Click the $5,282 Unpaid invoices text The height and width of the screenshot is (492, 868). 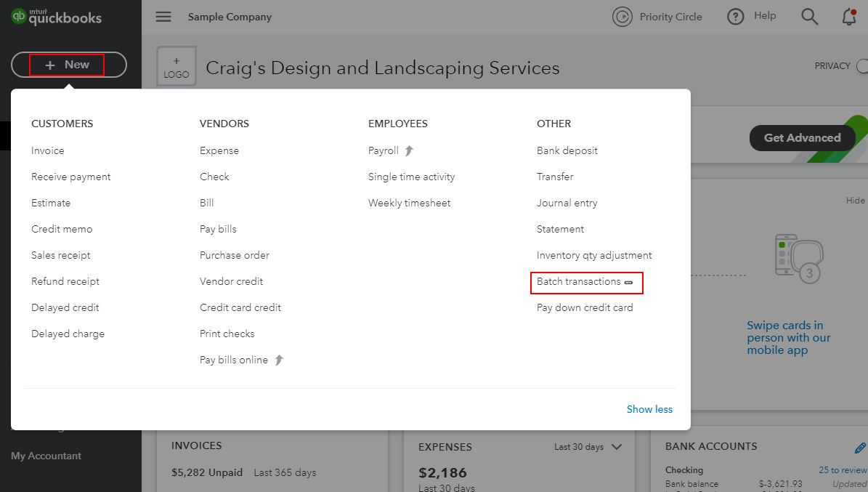click(207, 472)
